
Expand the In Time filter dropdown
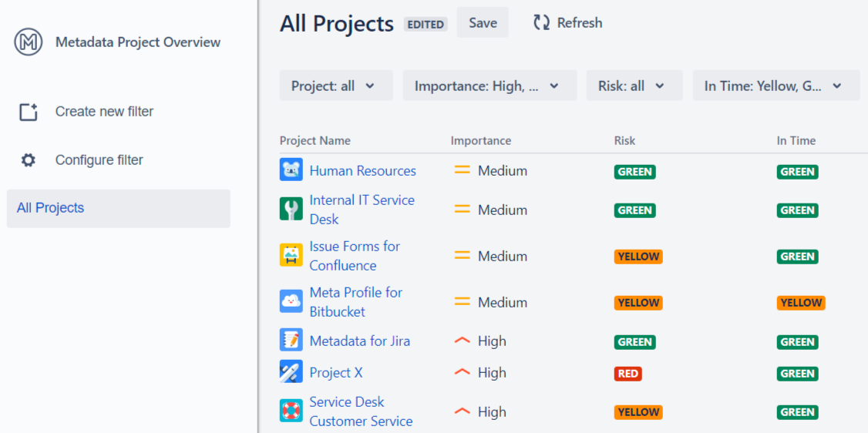tap(776, 86)
